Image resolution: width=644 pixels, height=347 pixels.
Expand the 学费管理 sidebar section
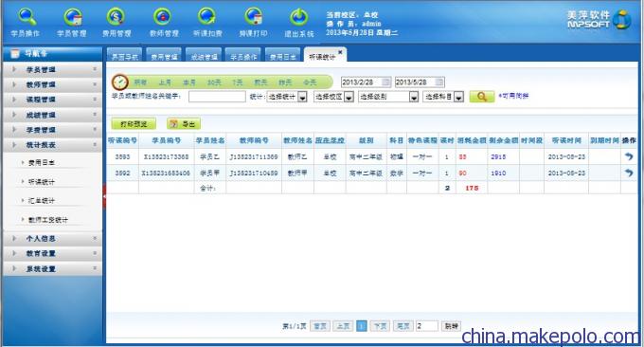click(53, 130)
